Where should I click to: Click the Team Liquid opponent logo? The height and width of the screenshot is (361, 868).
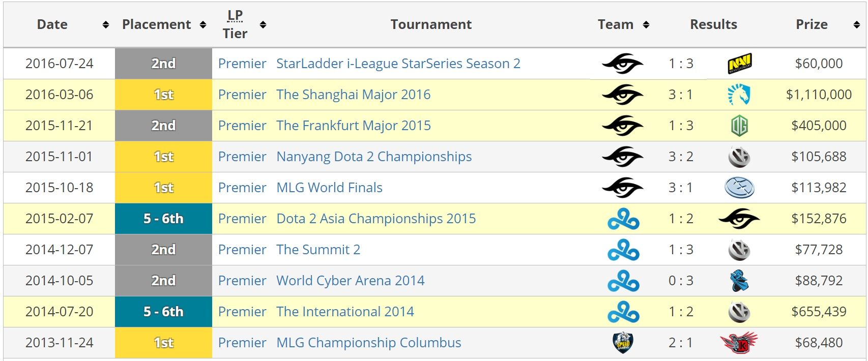(739, 95)
